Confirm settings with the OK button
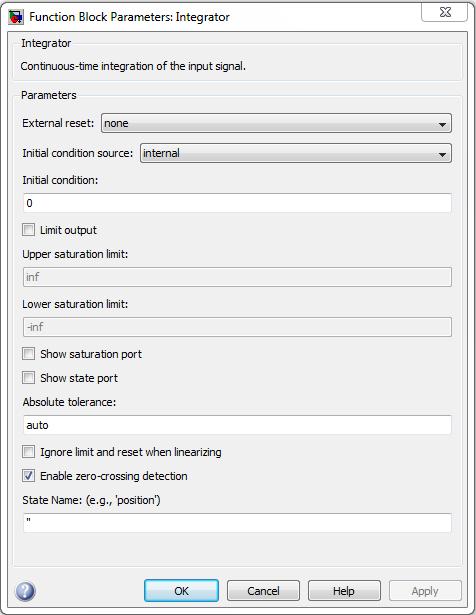Screen dimensions: 476x615 point(182,591)
